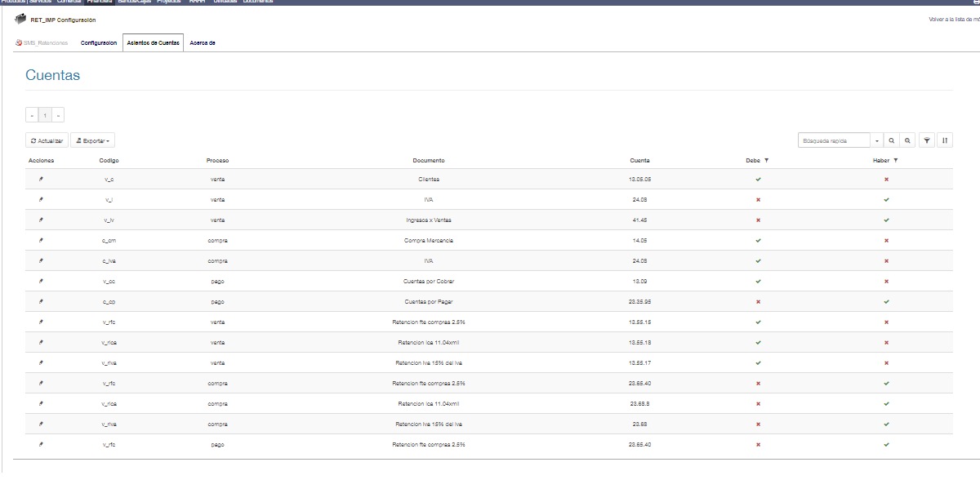Select the Asientos de Cuentas tab
980x480 pixels.
tap(154, 42)
